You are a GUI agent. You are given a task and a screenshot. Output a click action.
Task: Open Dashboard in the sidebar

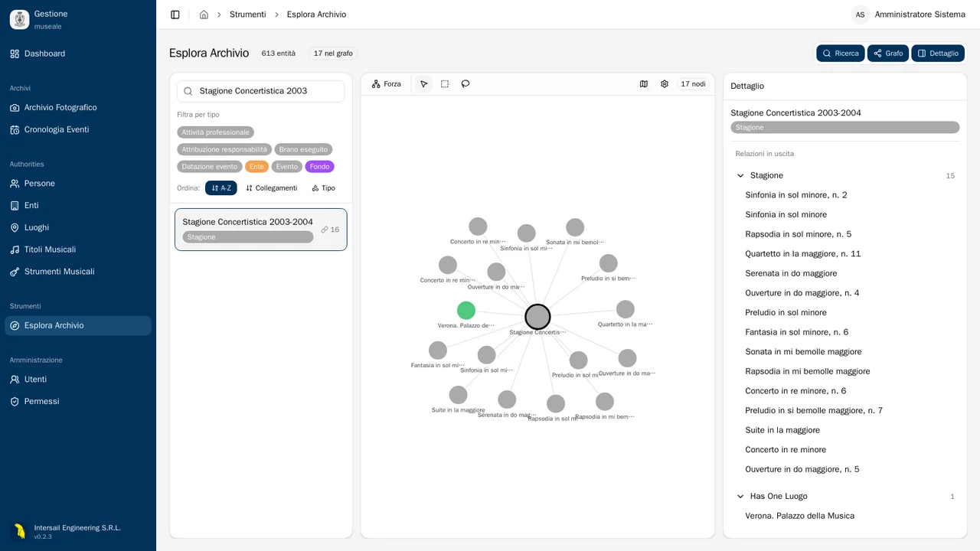tap(77, 54)
